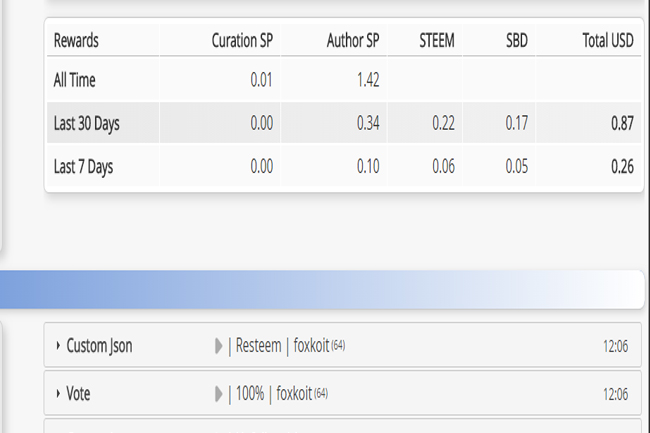The image size is (650, 433).
Task: Select the Last 7 Days rewards row
Action: click(x=83, y=167)
